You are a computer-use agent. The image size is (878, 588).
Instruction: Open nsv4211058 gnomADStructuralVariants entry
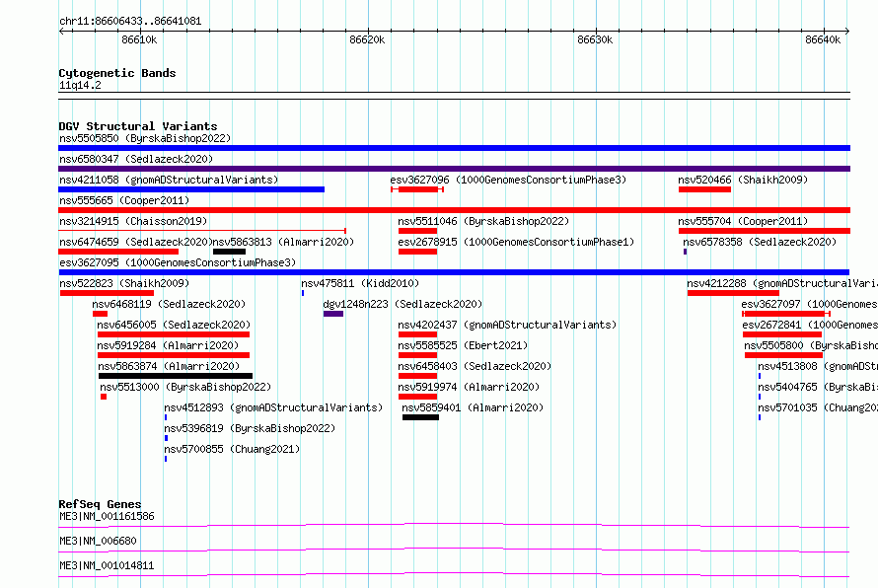(169, 180)
